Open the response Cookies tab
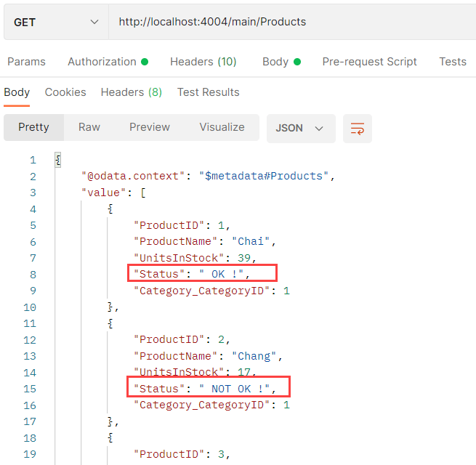This screenshot has width=476, height=465. pos(65,92)
